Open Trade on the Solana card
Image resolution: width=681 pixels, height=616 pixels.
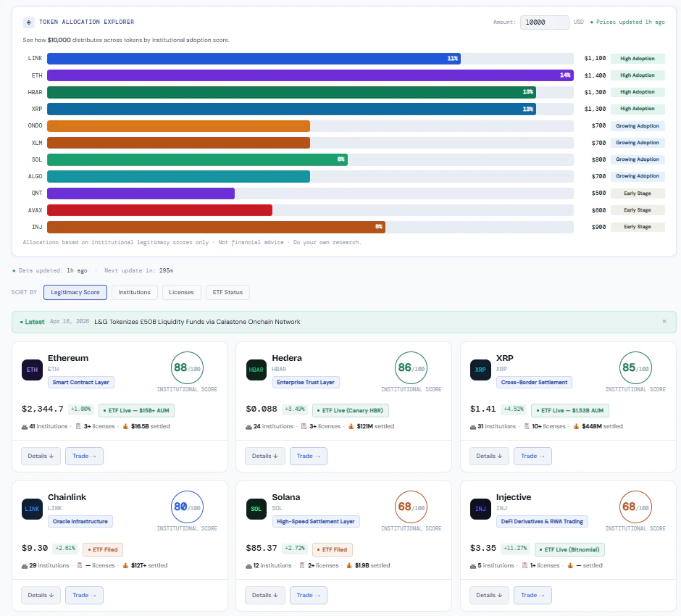[x=310, y=595]
